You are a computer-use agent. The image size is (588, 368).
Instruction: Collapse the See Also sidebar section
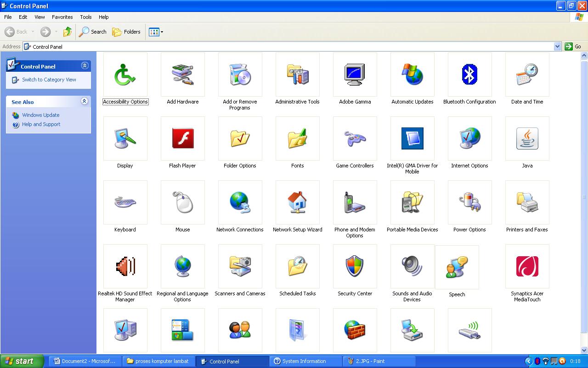(x=85, y=101)
